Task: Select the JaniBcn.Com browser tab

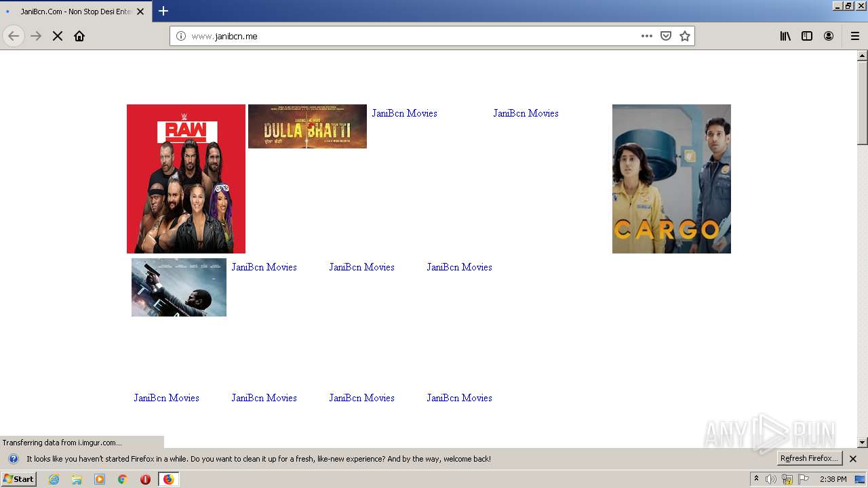Action: [75, 12]
